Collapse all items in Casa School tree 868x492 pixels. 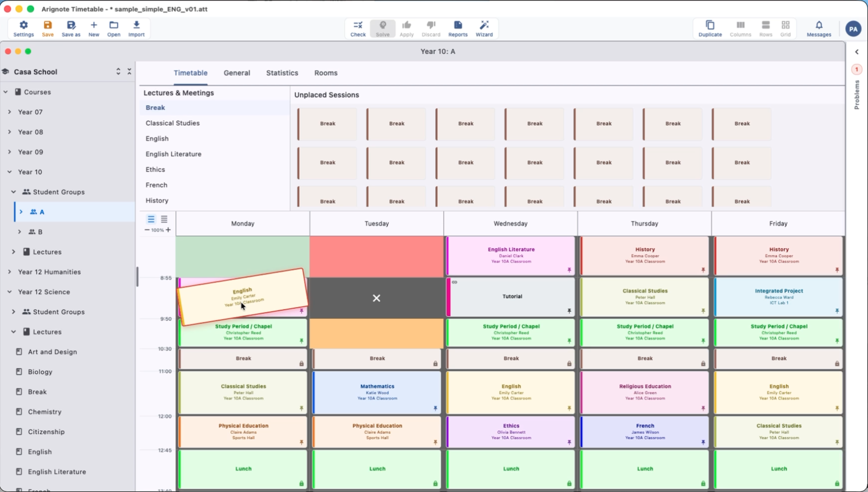(129, 71)
